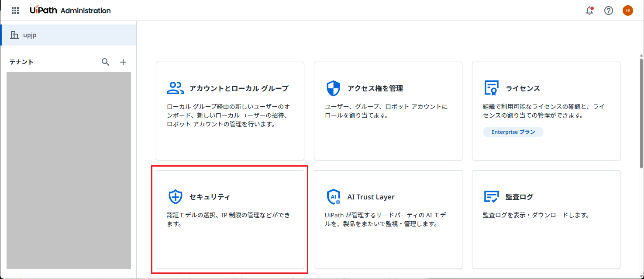Screen dimensions: 644x279
Task: Open the notifications bell
Action: (589, 10)
